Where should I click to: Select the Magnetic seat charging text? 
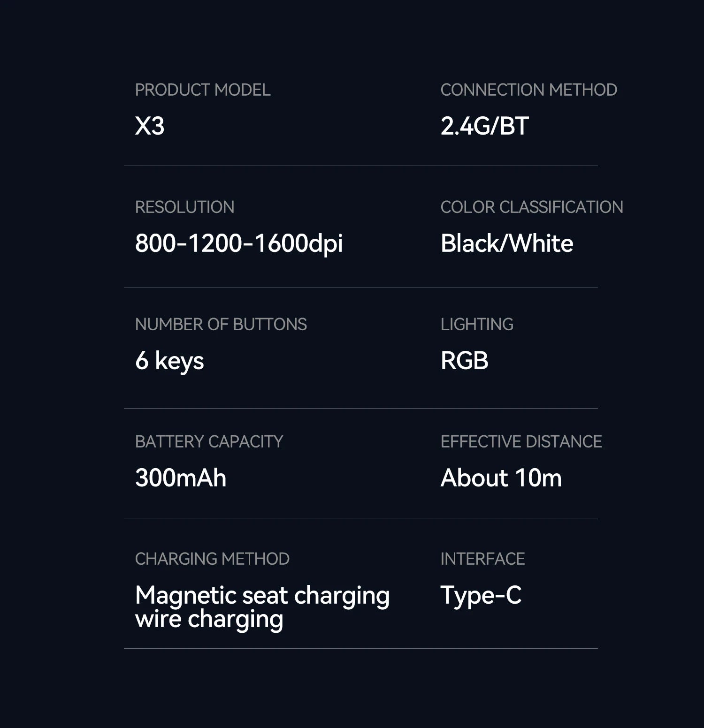(x=262, y=596)
